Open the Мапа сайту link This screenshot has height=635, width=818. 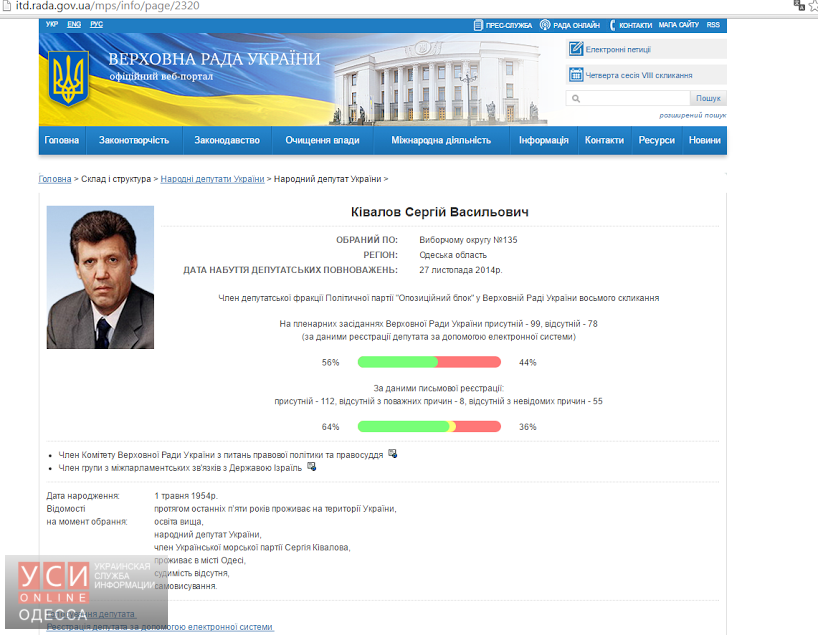pos(678,25)
